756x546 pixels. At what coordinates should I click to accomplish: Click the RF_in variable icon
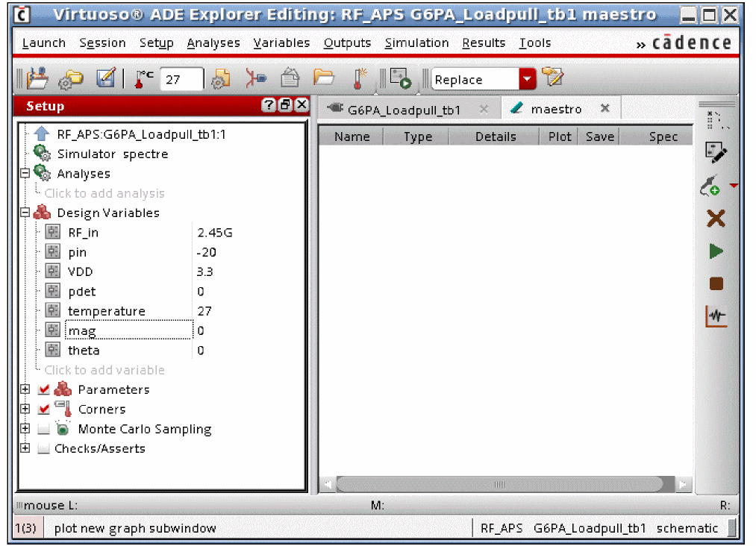coord(52,232)
